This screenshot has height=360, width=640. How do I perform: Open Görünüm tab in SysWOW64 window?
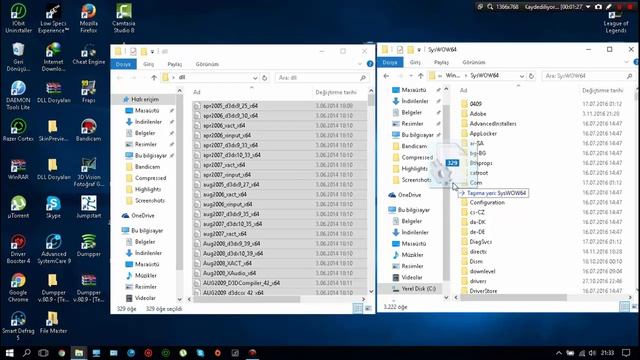click(473, 62)
